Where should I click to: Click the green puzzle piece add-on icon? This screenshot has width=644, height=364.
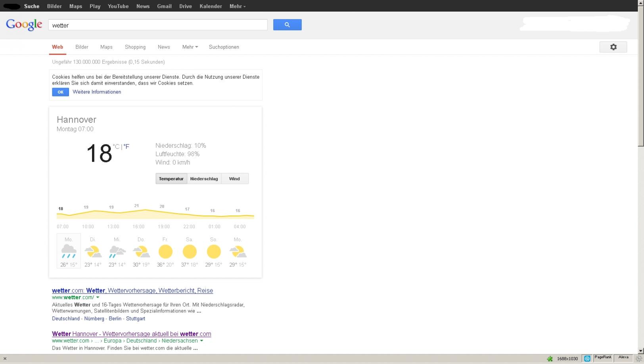(x=550, y=359)
